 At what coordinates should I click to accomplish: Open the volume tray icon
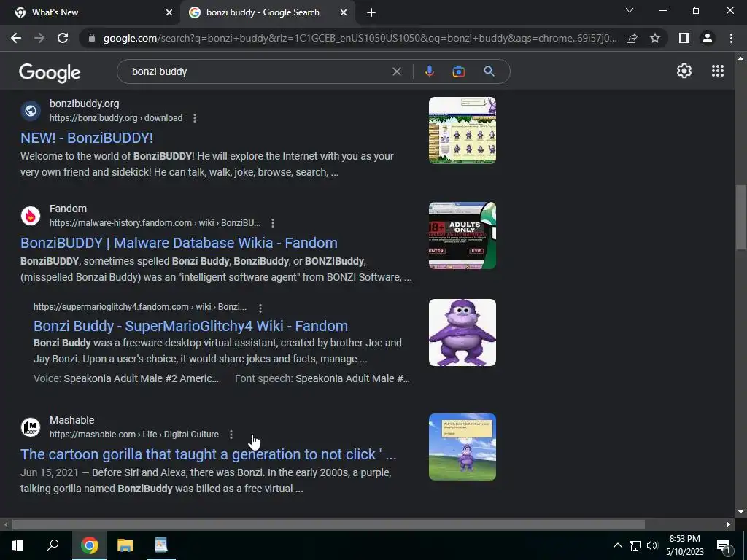[652, 545]
